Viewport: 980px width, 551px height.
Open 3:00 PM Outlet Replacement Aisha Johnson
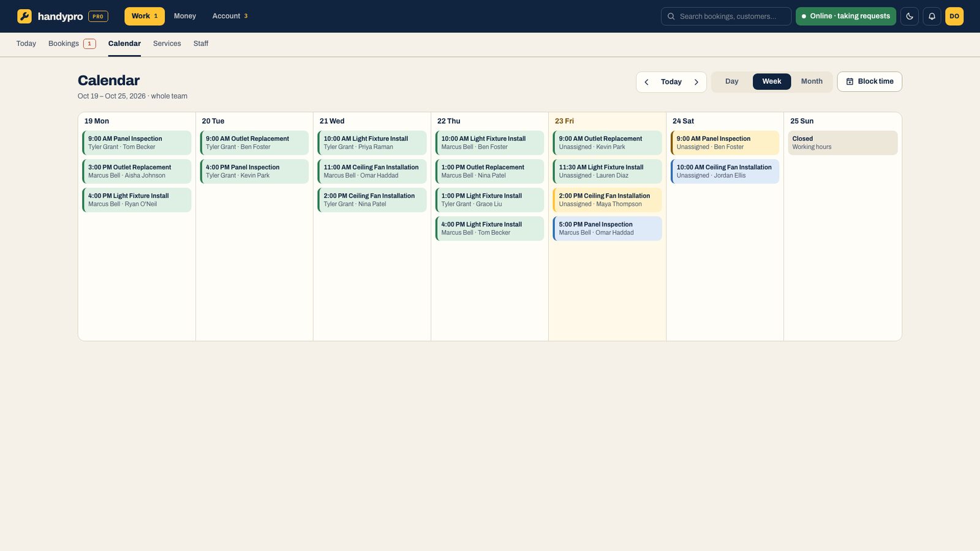[137, 171]
